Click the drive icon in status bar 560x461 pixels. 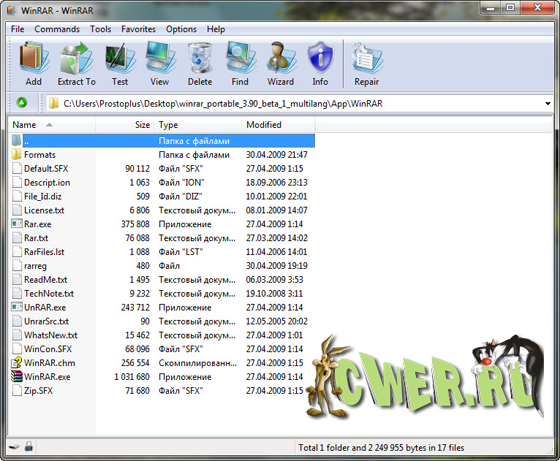pyautogui.click(x=14, y=446)
